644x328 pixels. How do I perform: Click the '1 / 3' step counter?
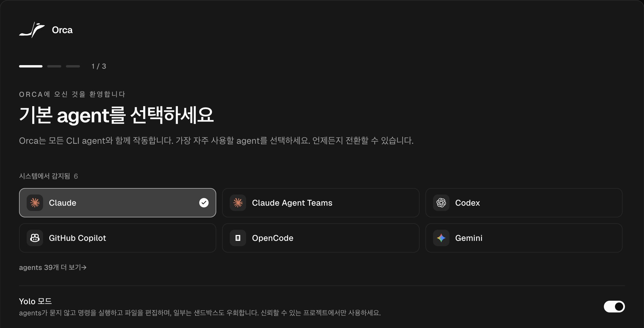(99, 66)
